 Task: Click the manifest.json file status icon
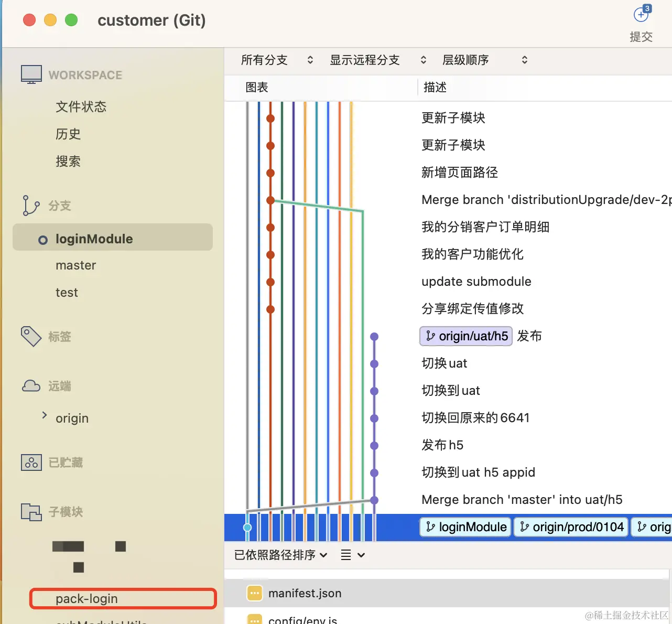pos(254,593)
